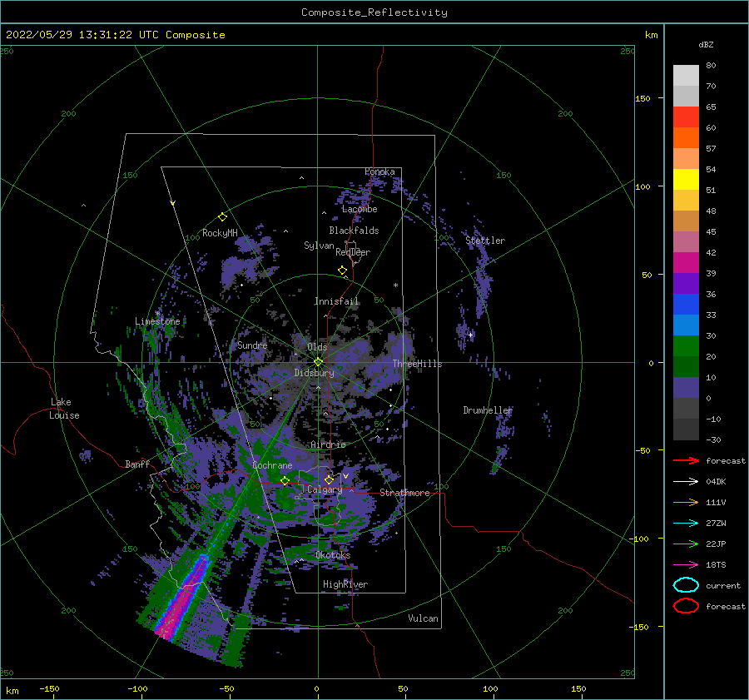Viewport: 749px width, 700px height.
Task: Click the HighRiver label
Action: coord(345,584)
